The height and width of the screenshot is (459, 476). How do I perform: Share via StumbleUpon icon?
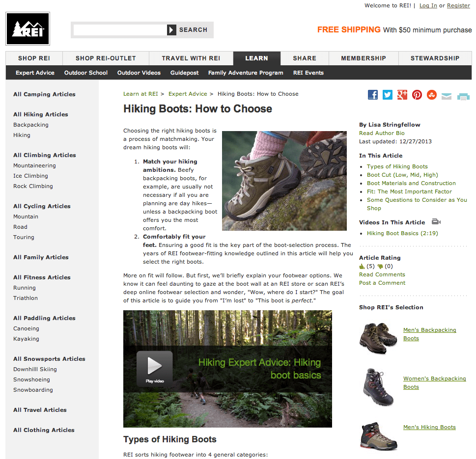click(x=432, y=95)
